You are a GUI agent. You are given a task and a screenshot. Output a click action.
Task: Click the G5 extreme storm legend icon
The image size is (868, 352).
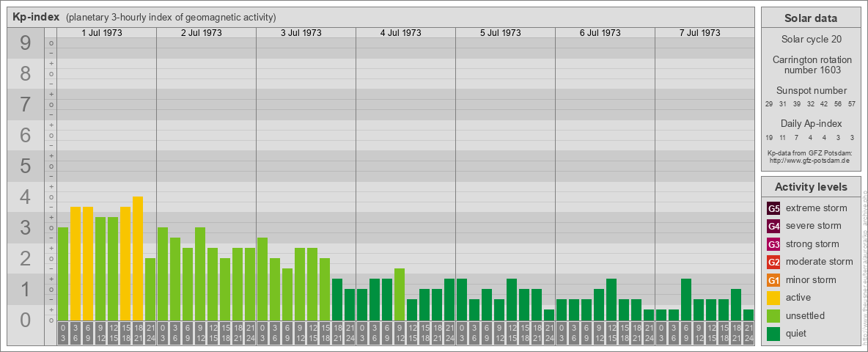(773, 208)
